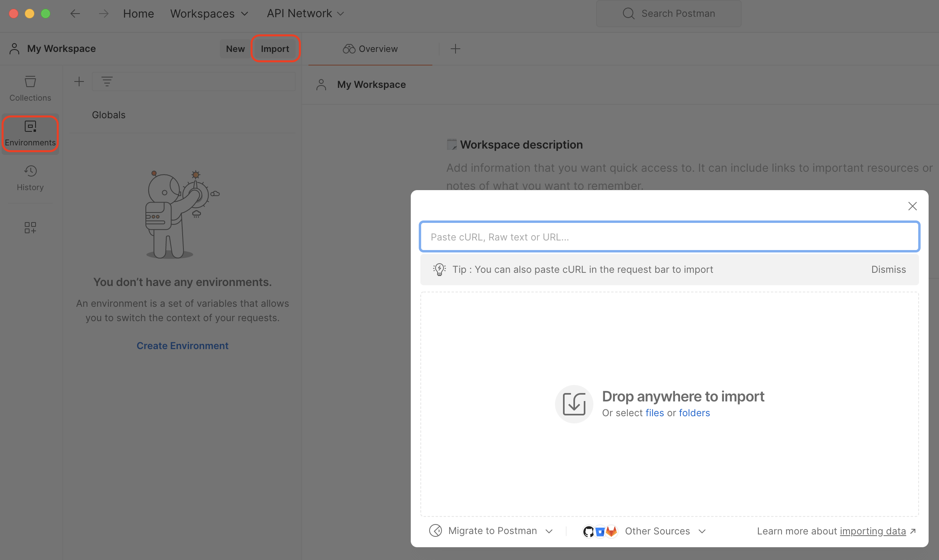Click the Globals environment item

click(x=108, y=115)
